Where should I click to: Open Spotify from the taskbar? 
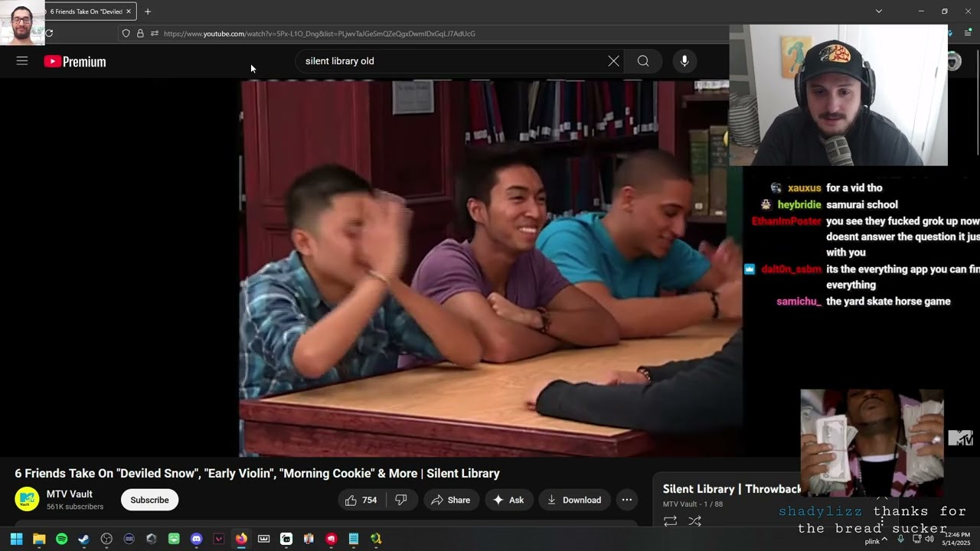(x=62, y=539)
